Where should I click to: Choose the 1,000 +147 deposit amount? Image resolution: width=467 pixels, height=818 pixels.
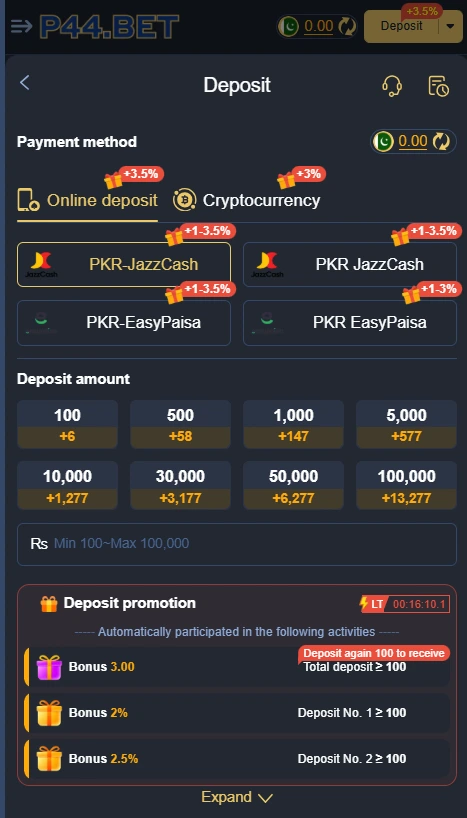pyautogui.click(x=293, y=425)
